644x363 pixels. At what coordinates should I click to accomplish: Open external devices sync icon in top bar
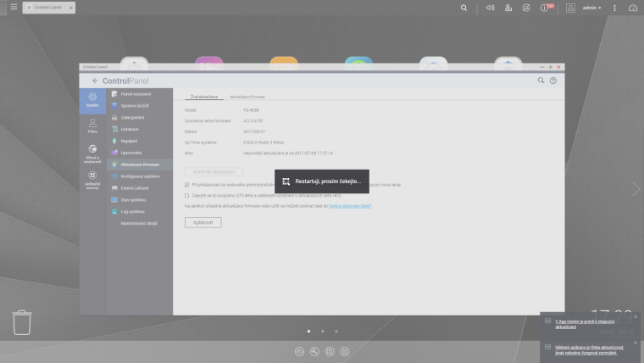[526, 8]
